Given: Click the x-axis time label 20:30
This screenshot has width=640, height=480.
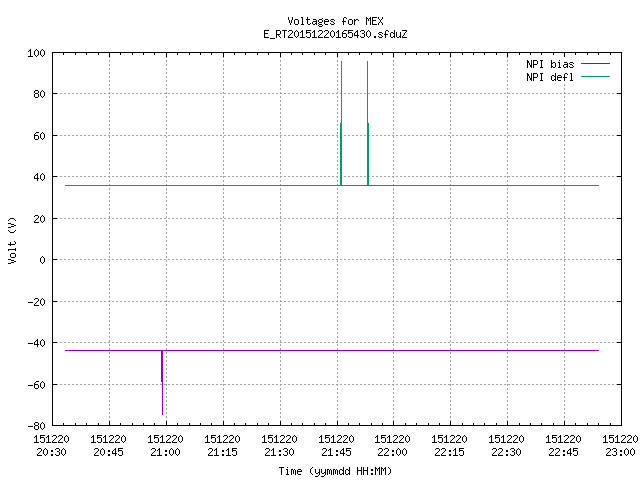Looking at the screenshot, I should 51,452.
